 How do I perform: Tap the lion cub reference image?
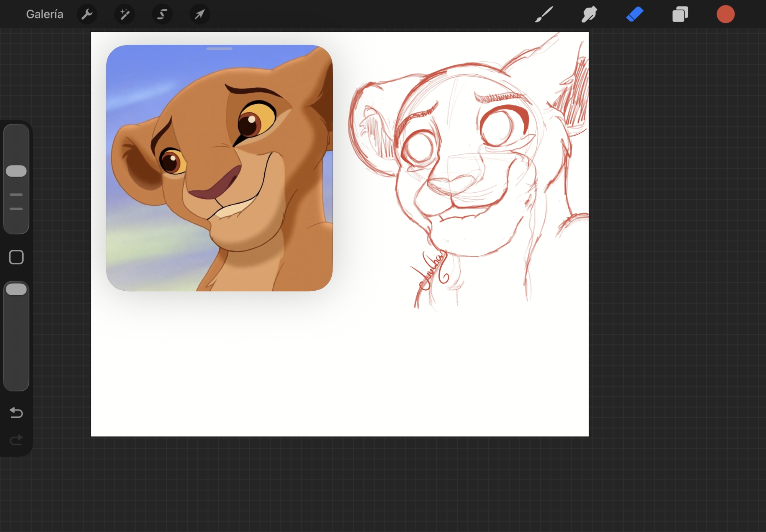[x=219, y=169]
